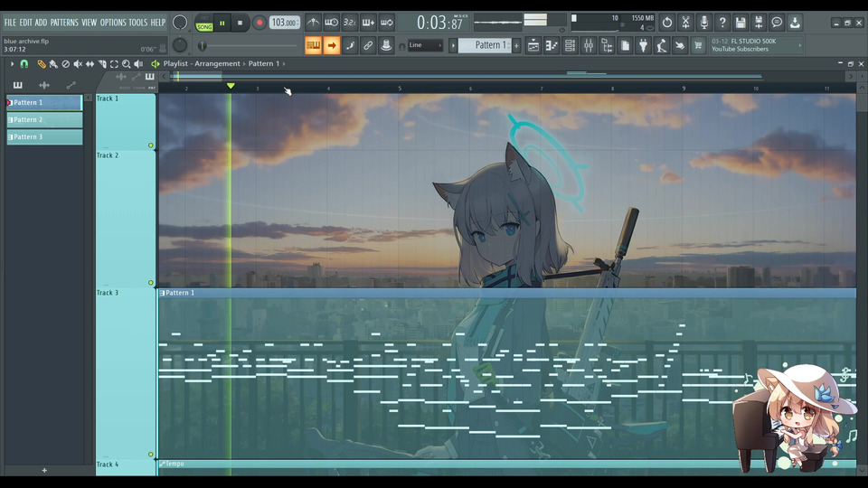Open the OPTIONS menu
The height and width of the screenshot is (488, 868).
(113, 23)
